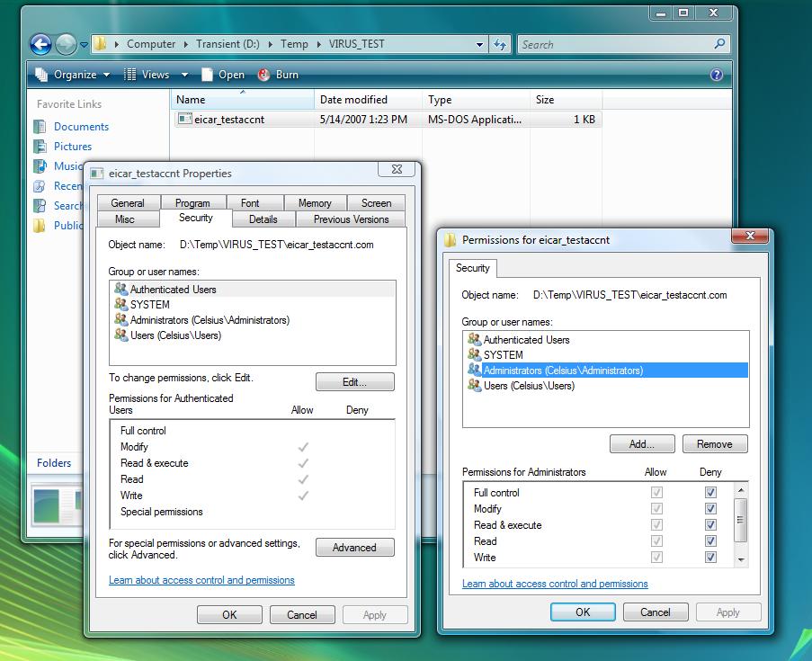Image resolution: width=812 pixels, height=661 pixels.
Task: Click the Help question mark icon
Action: (x=717, y=76)
